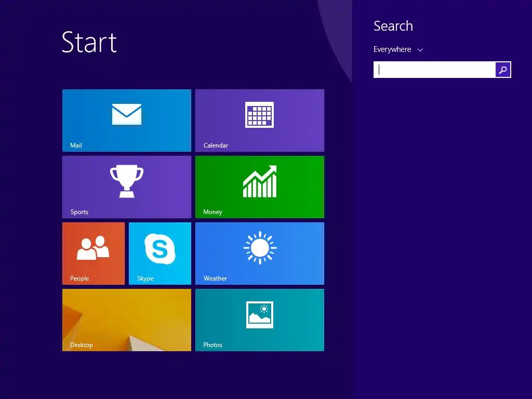
Task: Click the chevron beside Everywhere
Action: 420,50
